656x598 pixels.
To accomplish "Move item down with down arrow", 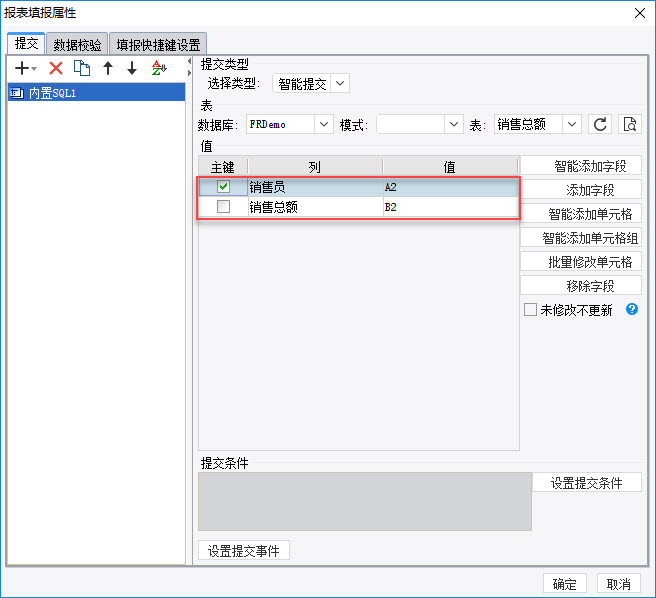I will (x=132, y=68).
